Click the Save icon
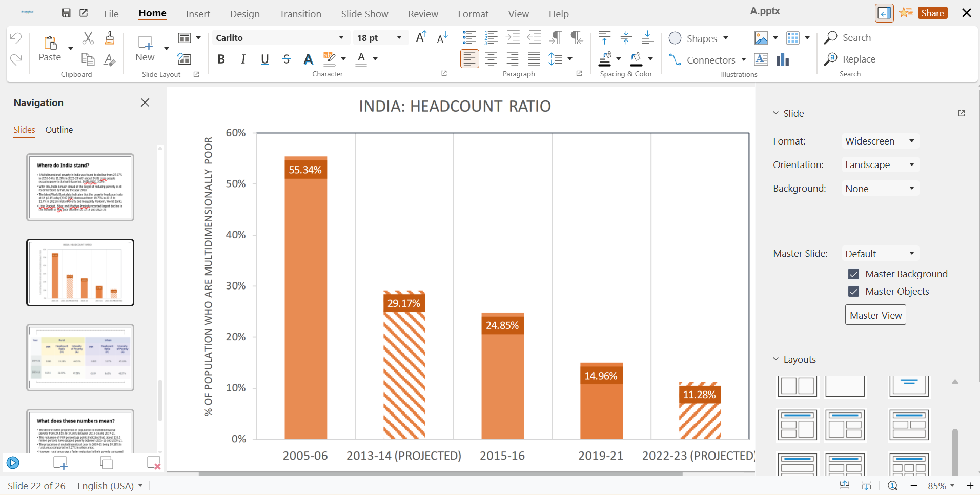This screenshot has height=495, width=980. pos(66,13)
